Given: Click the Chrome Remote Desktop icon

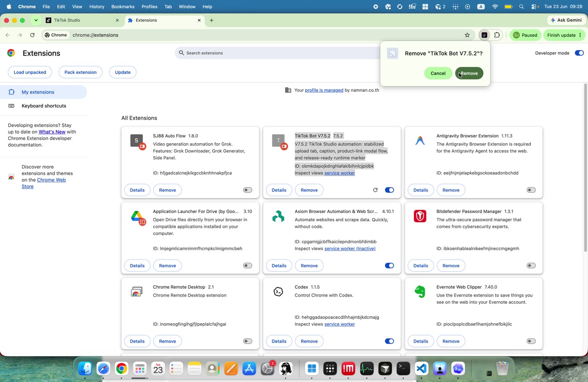Looking at the screenshot, I should (x=136, y=292).
